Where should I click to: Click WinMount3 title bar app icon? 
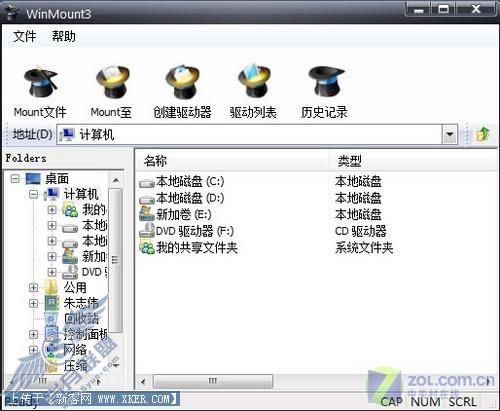(13, 12)
